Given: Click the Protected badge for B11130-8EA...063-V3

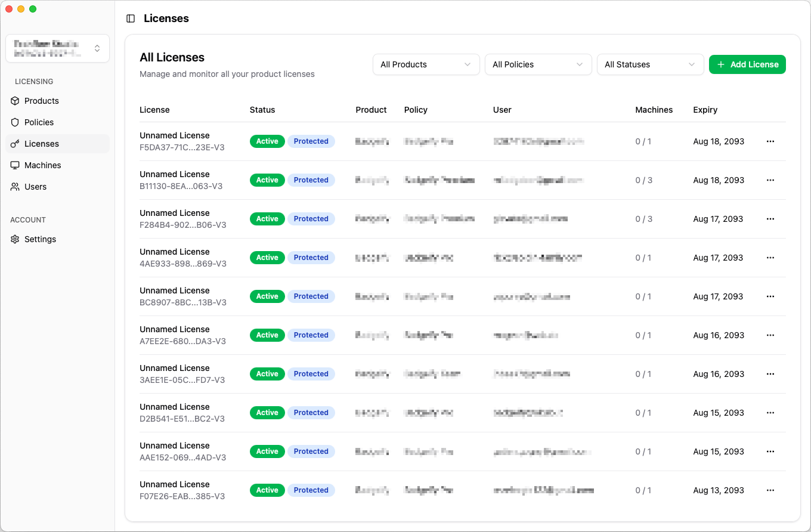Looking at the screenshot, I should 311,180.
